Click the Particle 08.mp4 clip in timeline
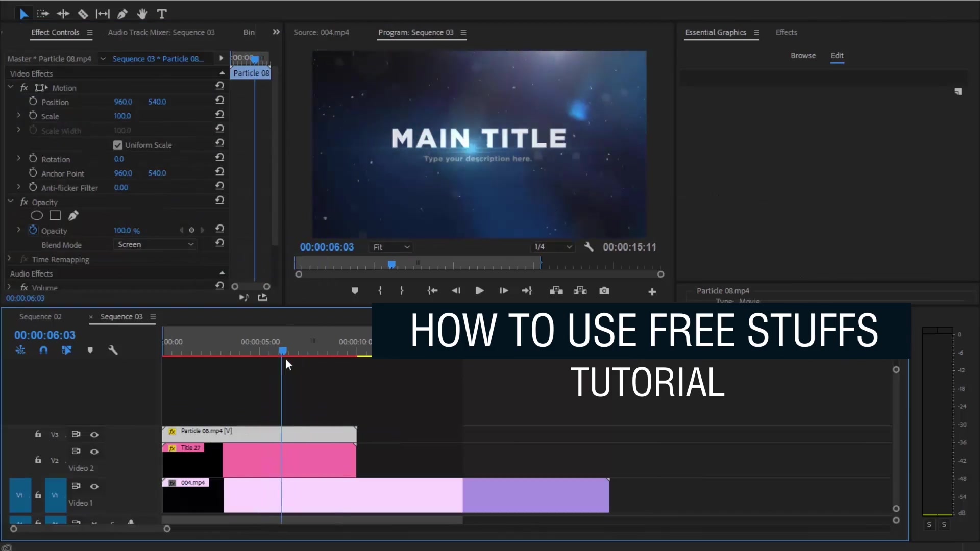This screenshot has height=551, width=980. [258, 433]
